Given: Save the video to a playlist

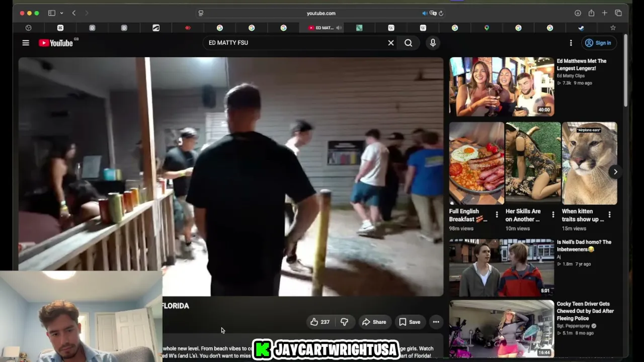Looking at the screenshot, I should [410, 322].
